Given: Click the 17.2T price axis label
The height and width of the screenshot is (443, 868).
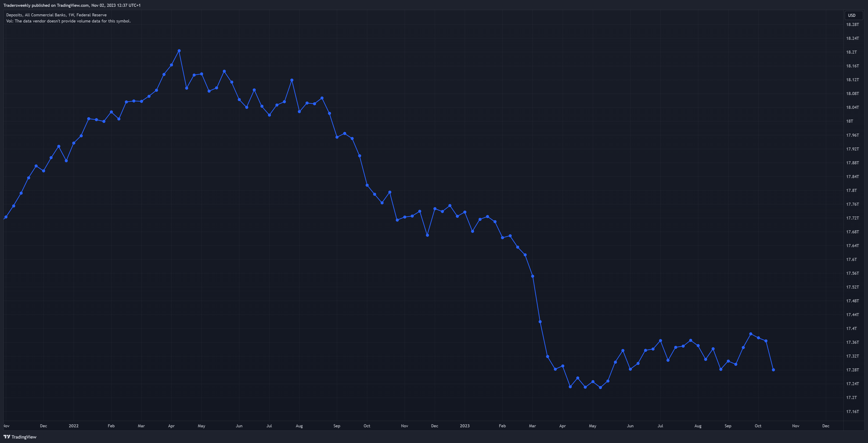Looking at the screenshot, I should (851, 397).
